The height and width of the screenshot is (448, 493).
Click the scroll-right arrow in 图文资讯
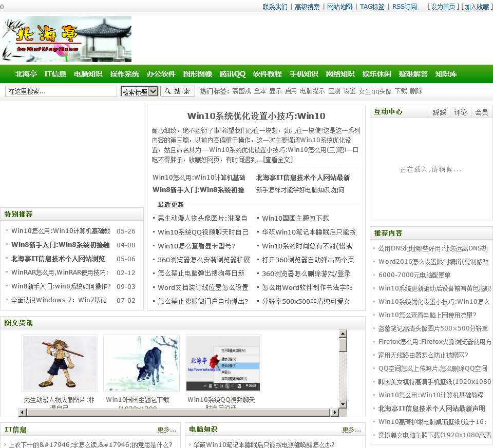tap(334, 412)
